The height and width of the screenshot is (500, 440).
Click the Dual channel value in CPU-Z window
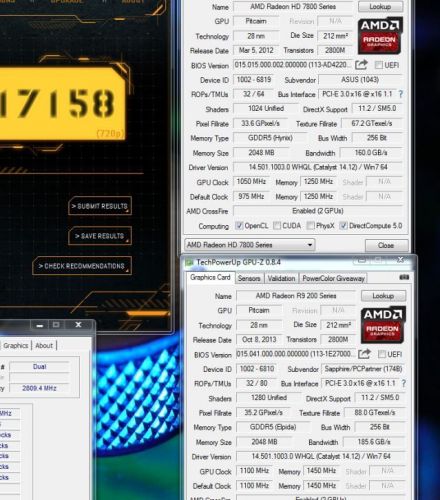click(x=40, y=367)
